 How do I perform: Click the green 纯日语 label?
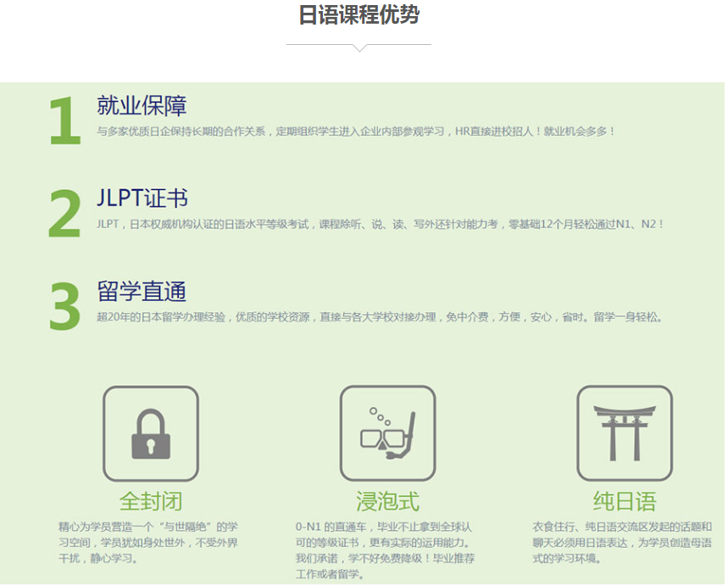click(x=625, y=500)
